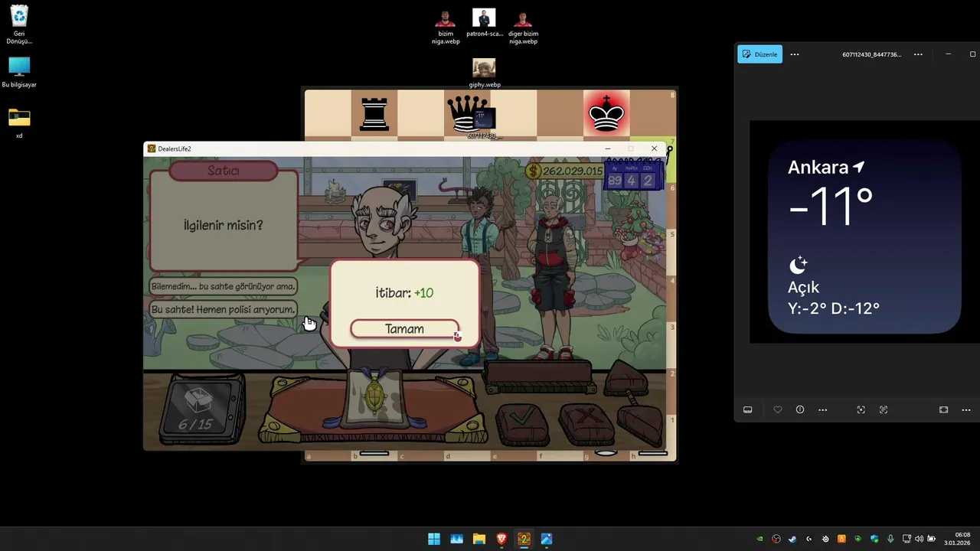Choose the reply 'Bu sahte! Hemen polisi arıyorum.'
The height and width of the screenshot is (551, 980).
[223, 309]
